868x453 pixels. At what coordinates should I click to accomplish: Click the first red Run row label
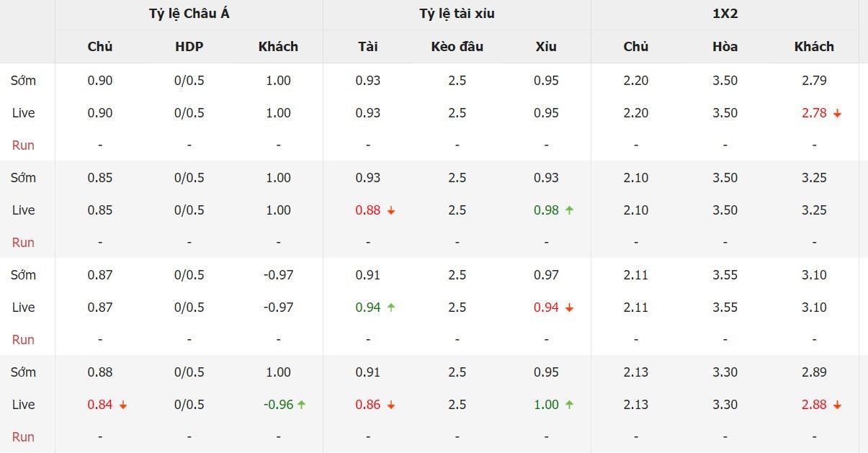coord(23,145)
